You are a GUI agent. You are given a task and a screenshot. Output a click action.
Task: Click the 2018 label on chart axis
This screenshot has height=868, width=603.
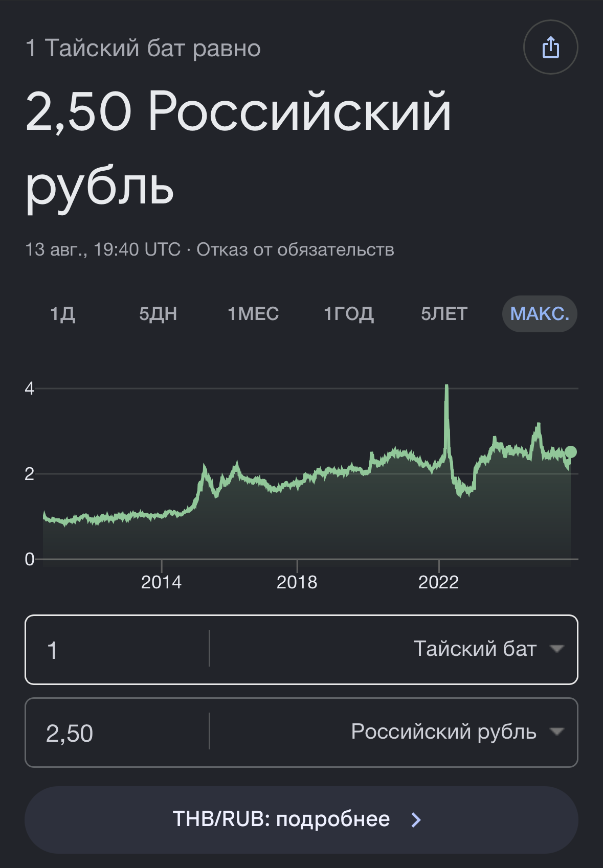click(x=297, y=582)
